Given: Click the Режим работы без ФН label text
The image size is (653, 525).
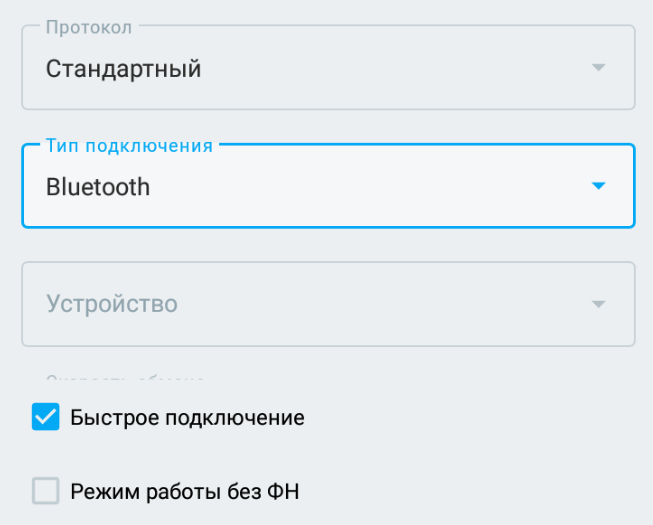Looking at the screenshot, I should click(x=185, y=491).
